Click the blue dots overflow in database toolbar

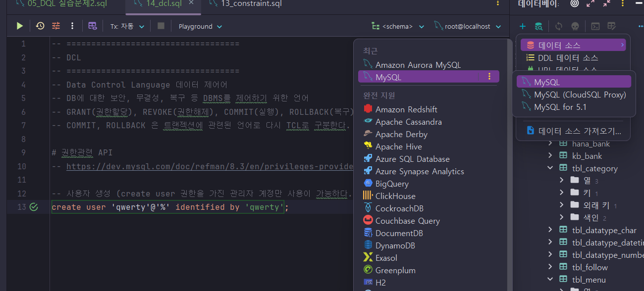coord(640,26)
